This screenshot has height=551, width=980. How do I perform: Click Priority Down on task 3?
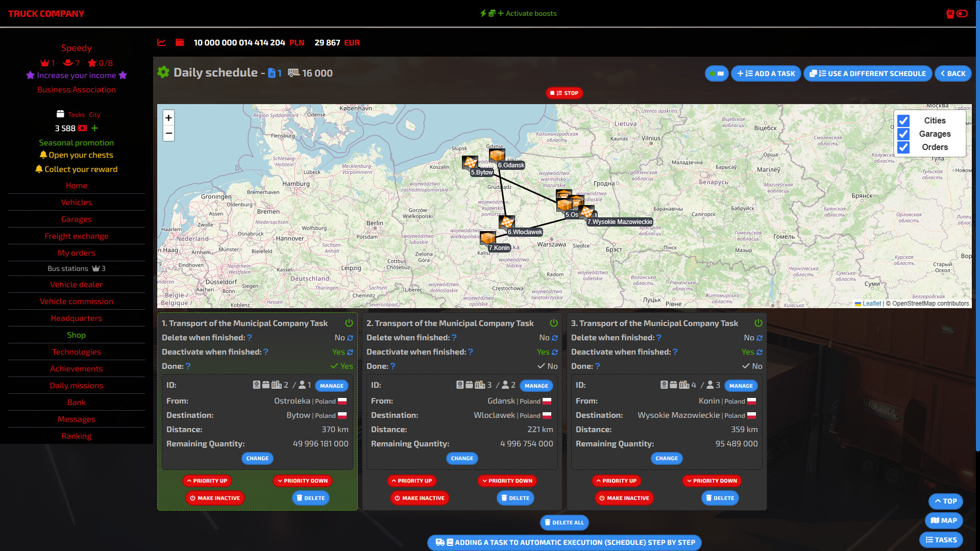[712, 481]
